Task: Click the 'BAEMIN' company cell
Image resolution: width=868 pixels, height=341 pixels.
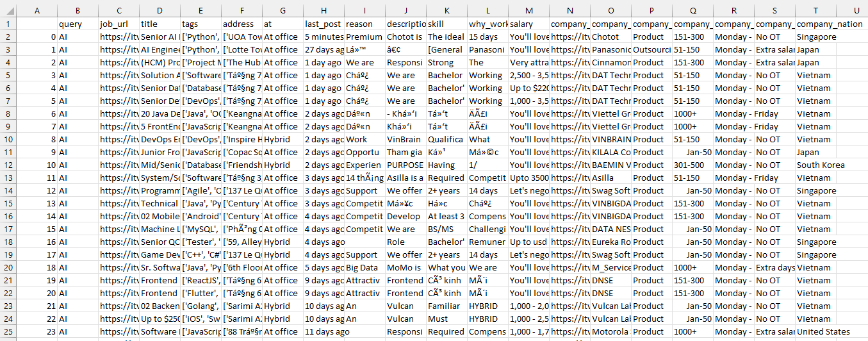Action: point(610,165)
